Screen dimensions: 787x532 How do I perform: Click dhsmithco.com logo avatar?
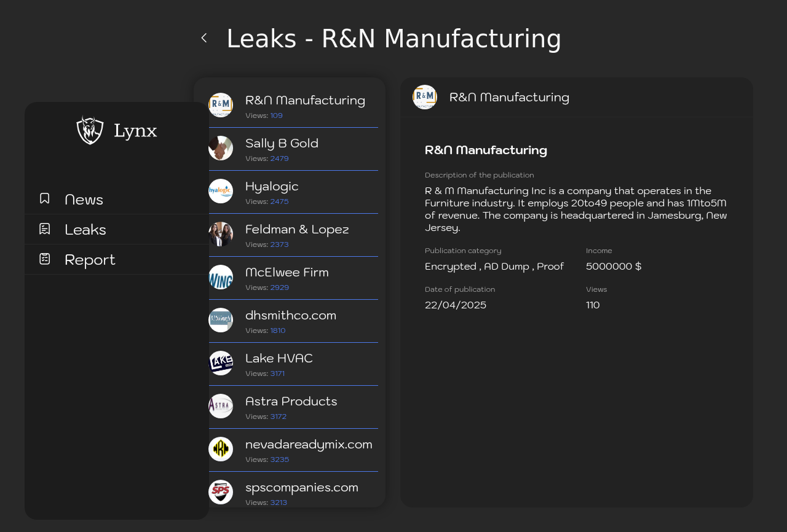[x=221, y=320]
